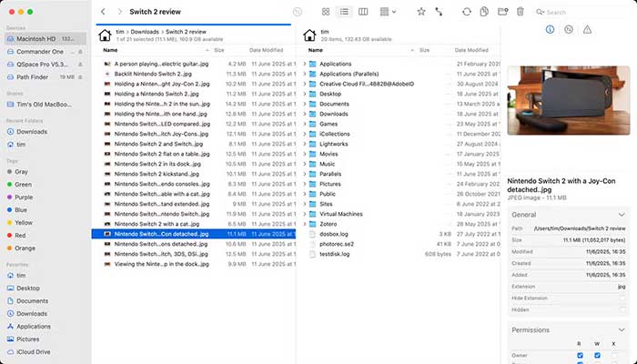Click the copy files toolbar icon

click(484, 12)
